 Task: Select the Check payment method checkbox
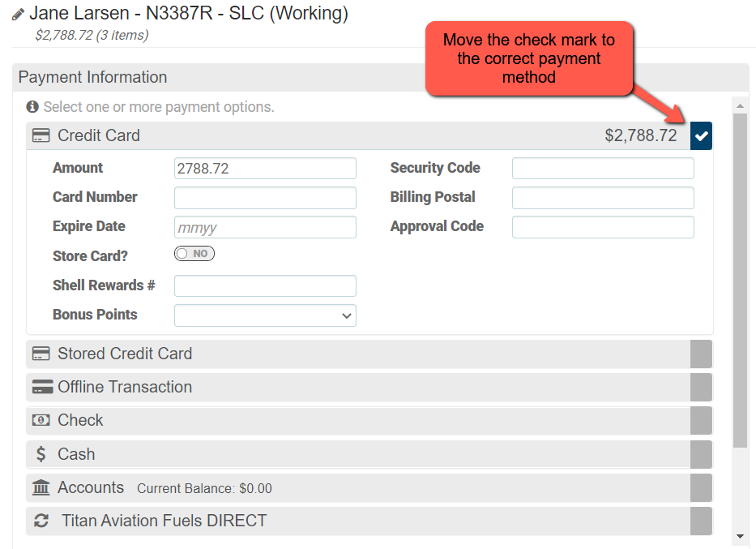701,420
